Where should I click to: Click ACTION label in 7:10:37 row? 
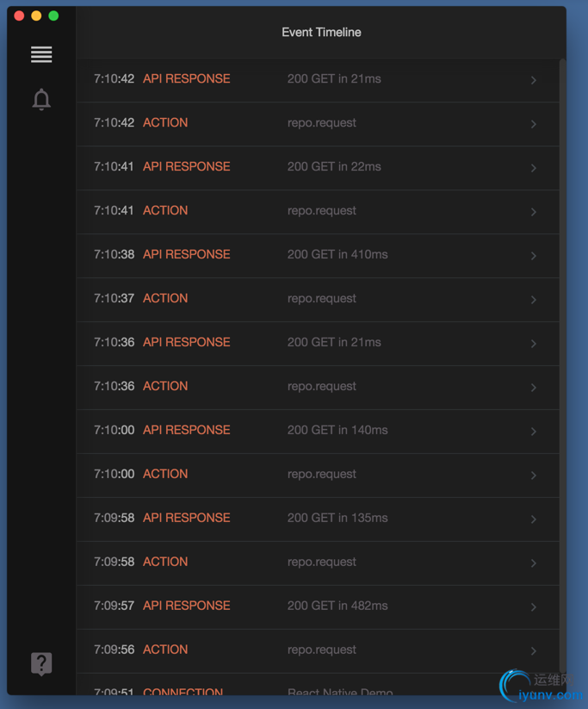click(165, 298)
